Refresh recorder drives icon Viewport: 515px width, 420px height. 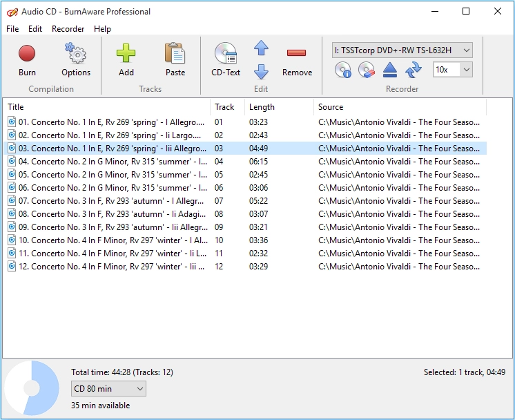[414, 70]
